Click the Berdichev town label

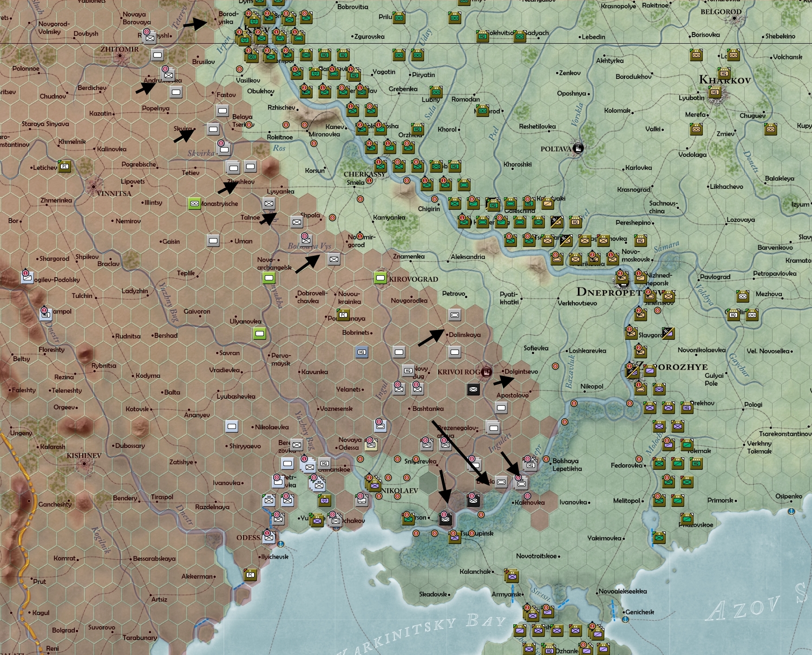pos(92,88)
